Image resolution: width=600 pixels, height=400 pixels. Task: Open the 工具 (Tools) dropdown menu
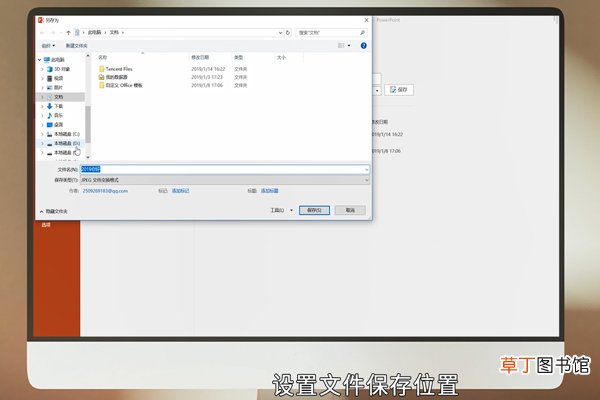(x=281, y=210)
